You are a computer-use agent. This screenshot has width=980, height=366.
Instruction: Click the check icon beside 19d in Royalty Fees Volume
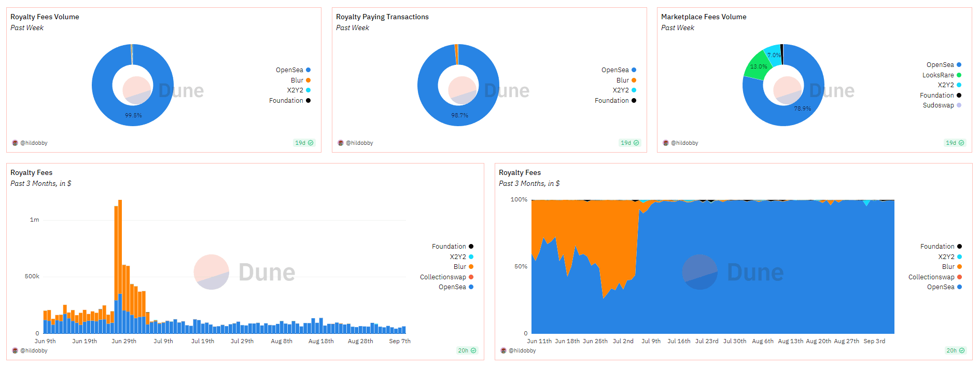pos(311,143)
